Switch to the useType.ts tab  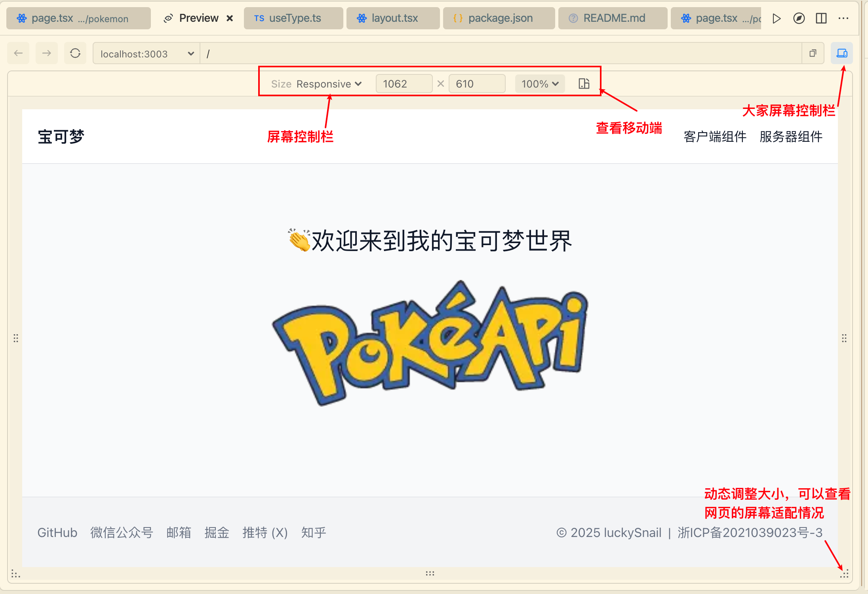pos(293,18)
